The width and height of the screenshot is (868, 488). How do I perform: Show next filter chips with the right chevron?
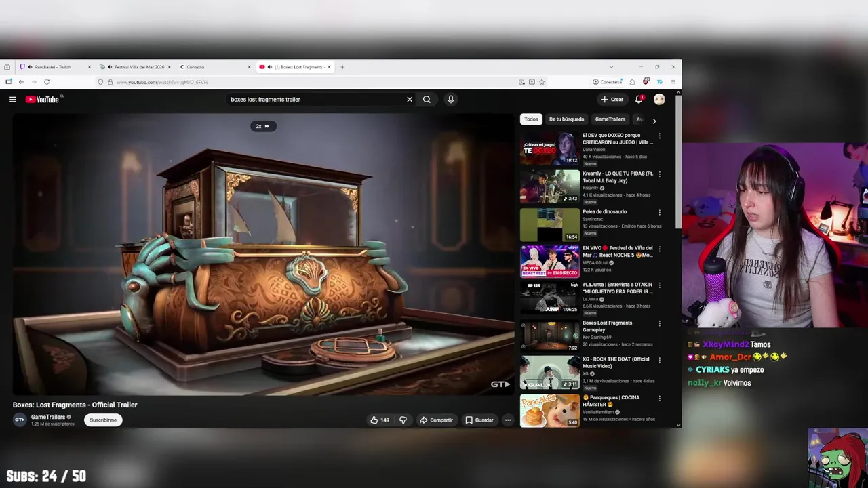[654, 121]
